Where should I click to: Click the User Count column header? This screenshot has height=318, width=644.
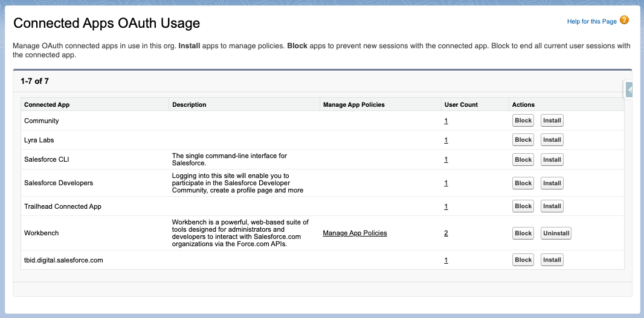475,104
